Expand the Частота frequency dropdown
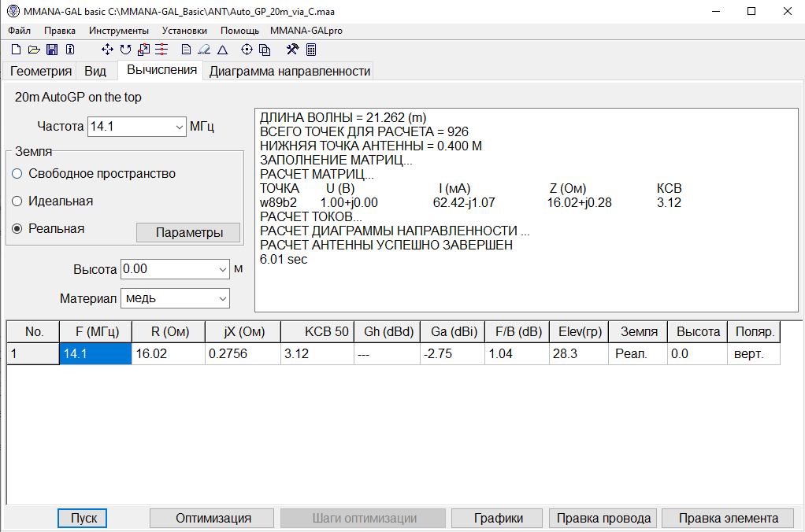Image resolution: width=805 pixels, height=532 pixels. [x=179, y=127]
